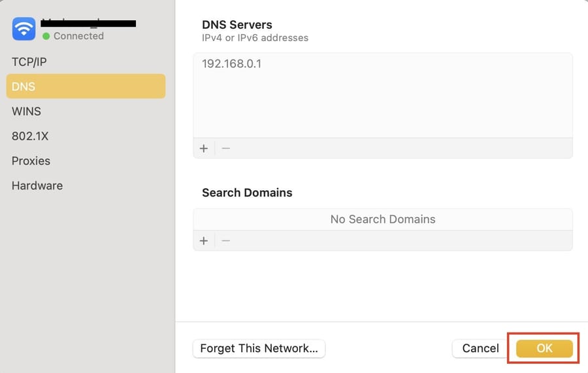Select the 192.168.0.1 DNS entry
This screenshot has height=373, width=588.
pos(231,64)
